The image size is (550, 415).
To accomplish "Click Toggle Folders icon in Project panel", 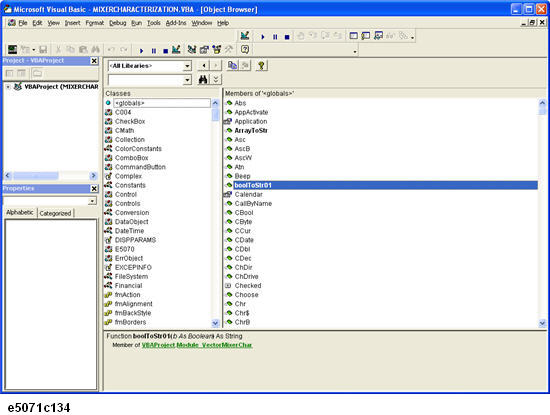I will tap(37, 73).
